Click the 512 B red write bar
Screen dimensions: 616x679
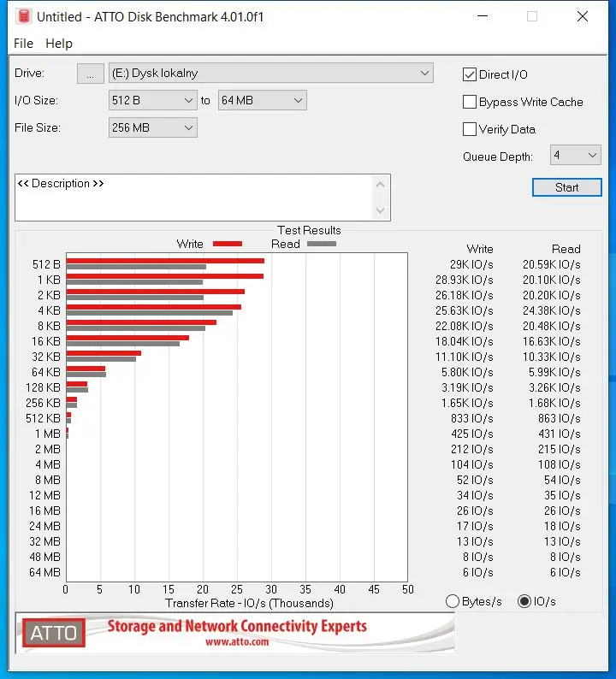pos(165,261)
